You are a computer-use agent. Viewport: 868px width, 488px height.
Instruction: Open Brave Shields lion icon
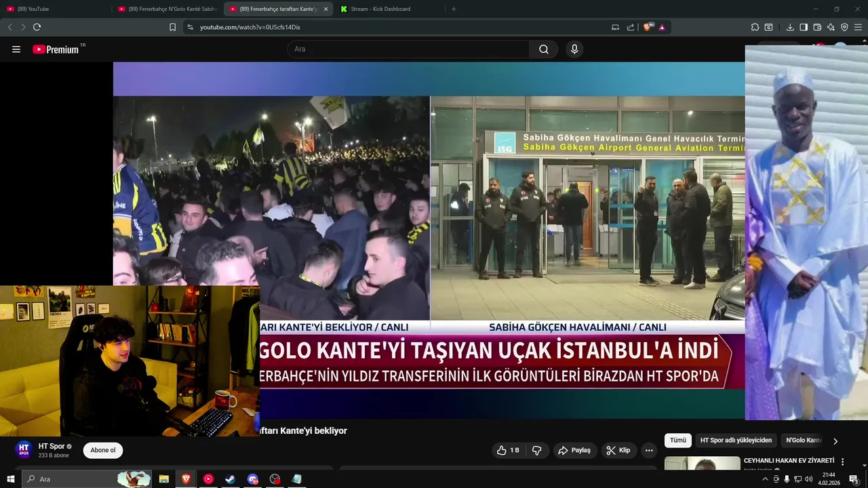point(647,27)
